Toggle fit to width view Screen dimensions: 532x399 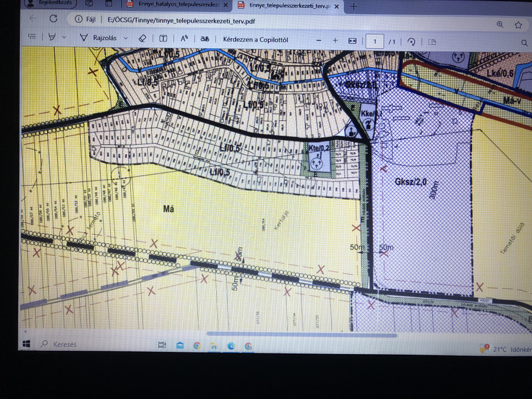tap(352, 41)
